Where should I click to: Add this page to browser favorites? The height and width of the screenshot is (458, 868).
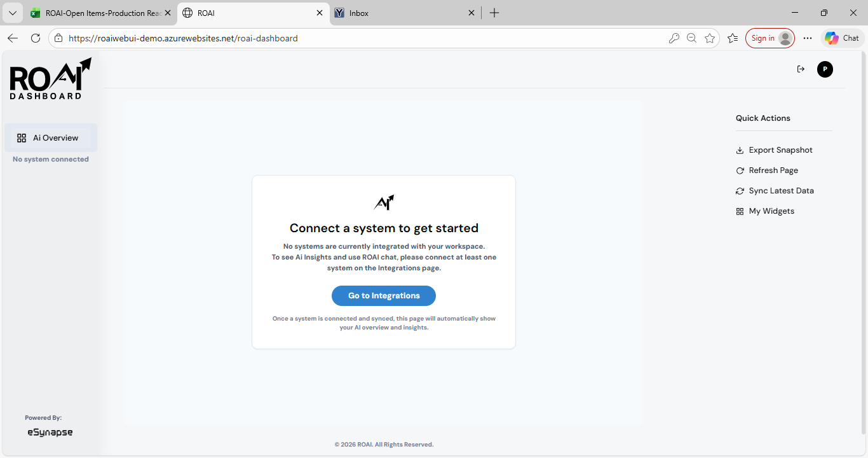[x=710, y=38]
